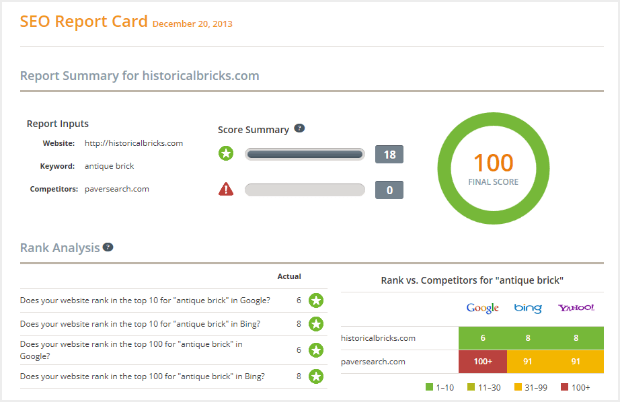The height and width of the screenshot is (402, 620).
Task: Click the failed score bar showing 0
Action: [305, 189]
